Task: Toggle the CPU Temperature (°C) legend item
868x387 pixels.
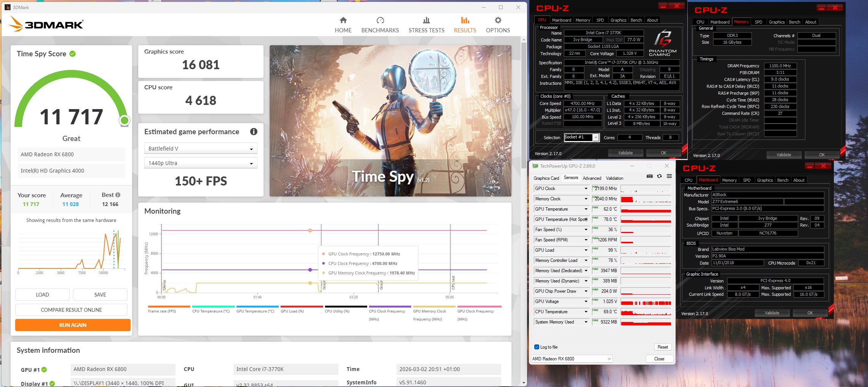Action: coord(213,309)
